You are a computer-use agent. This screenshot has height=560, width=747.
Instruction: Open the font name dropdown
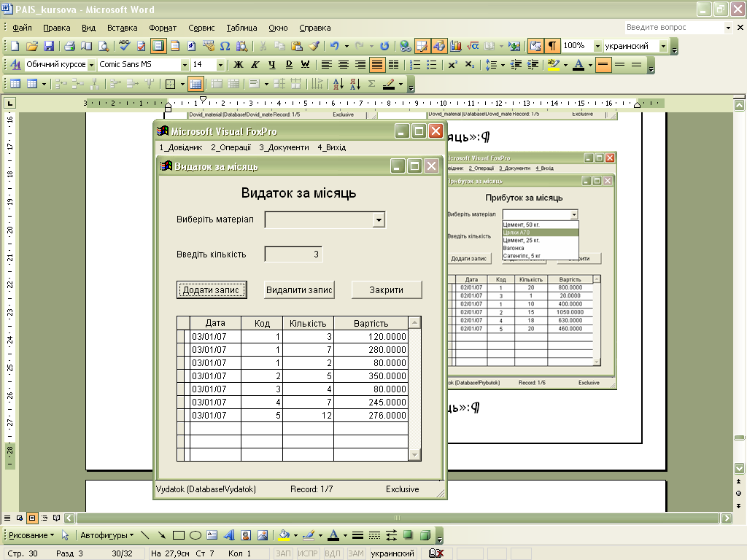(x=184, y=65)
